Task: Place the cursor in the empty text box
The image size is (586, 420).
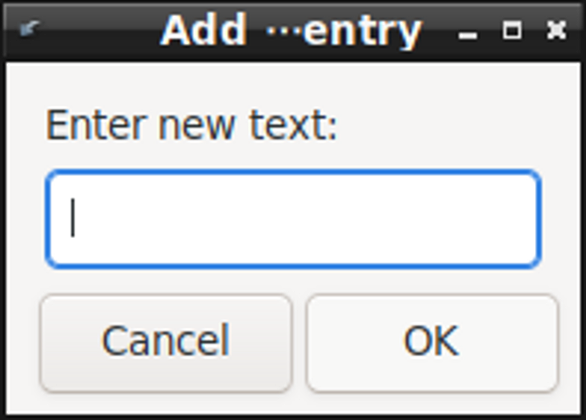Action: point(293,219)
